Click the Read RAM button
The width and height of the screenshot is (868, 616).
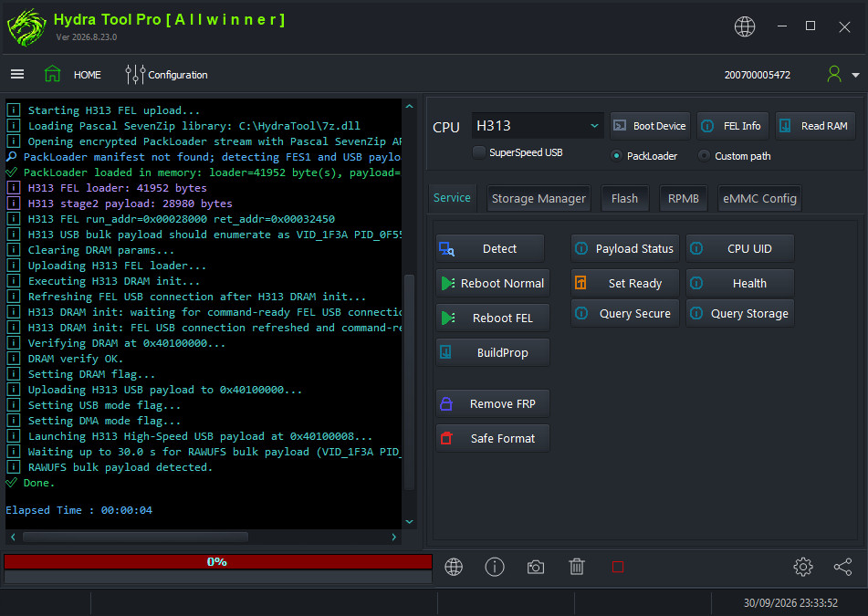(x=815, y=126)
